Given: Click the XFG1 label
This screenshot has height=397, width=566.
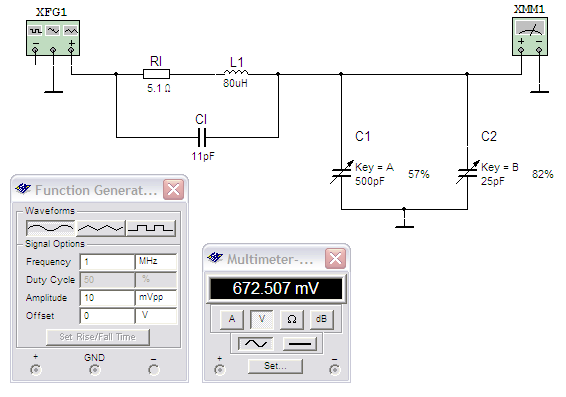Looking at the screenshot, I should 51,12.
